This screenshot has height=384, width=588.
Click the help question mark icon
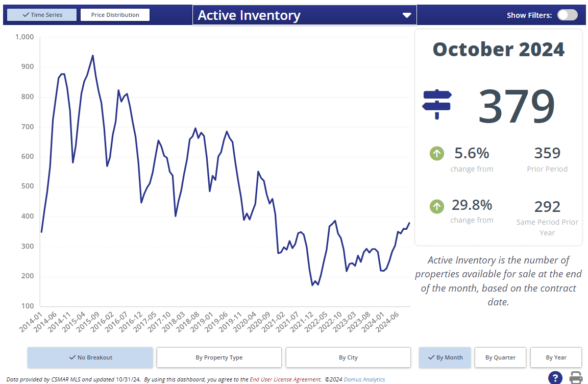(x=555, y=378)
